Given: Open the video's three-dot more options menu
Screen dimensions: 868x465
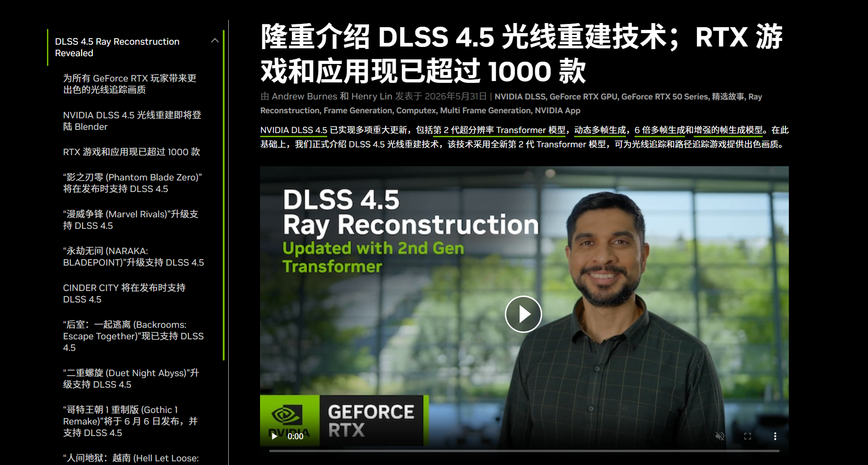Looking at the screenshot, I should tap(775, 436).
